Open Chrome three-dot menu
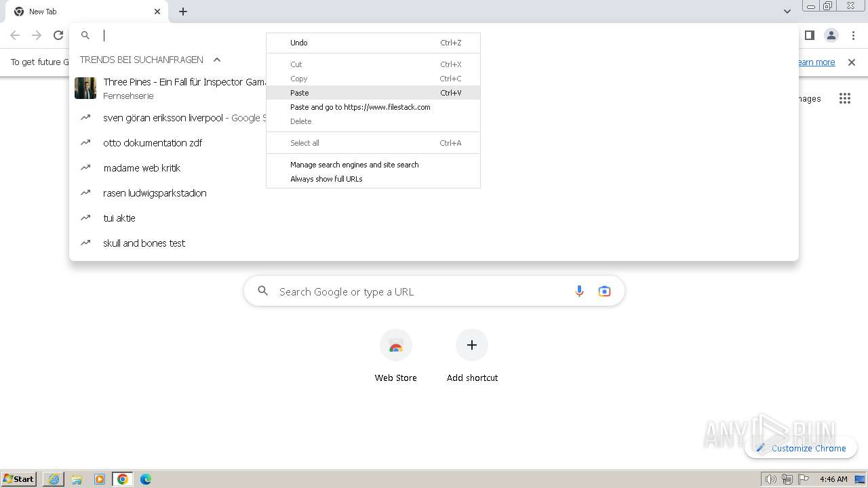868x488 pixels. 853,35
